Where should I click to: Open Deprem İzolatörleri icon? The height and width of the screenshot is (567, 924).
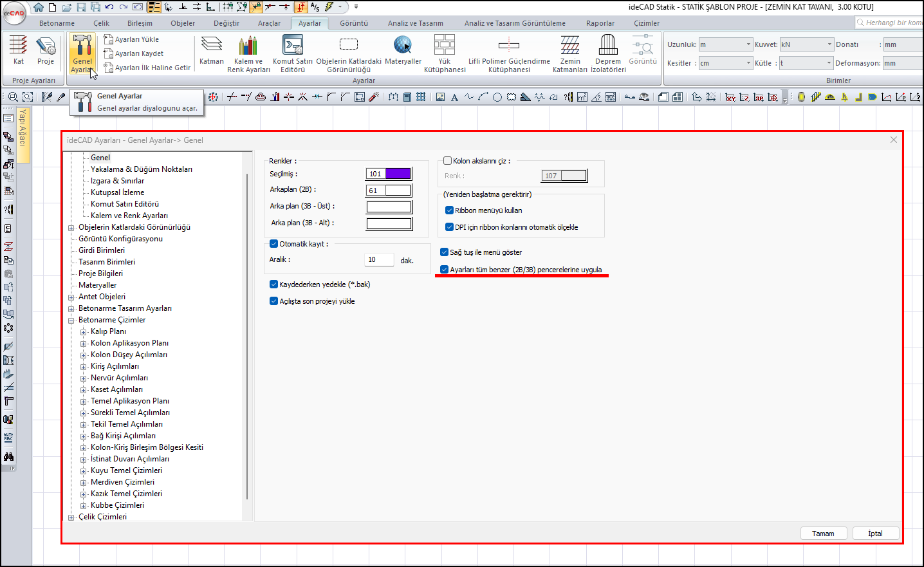(608, 45)
